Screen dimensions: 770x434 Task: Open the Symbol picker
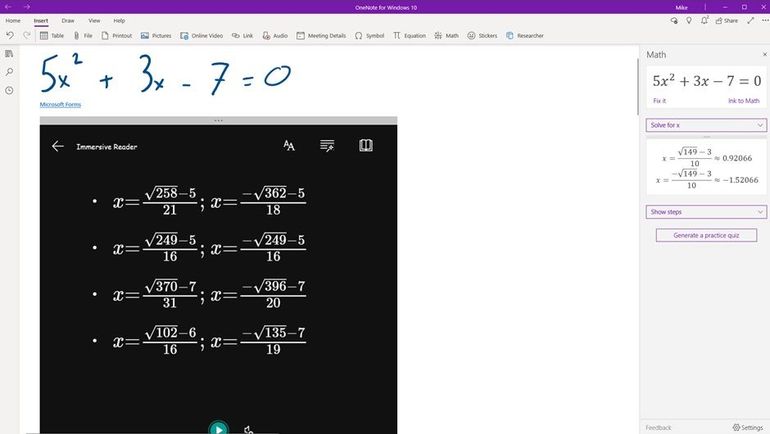369,35
